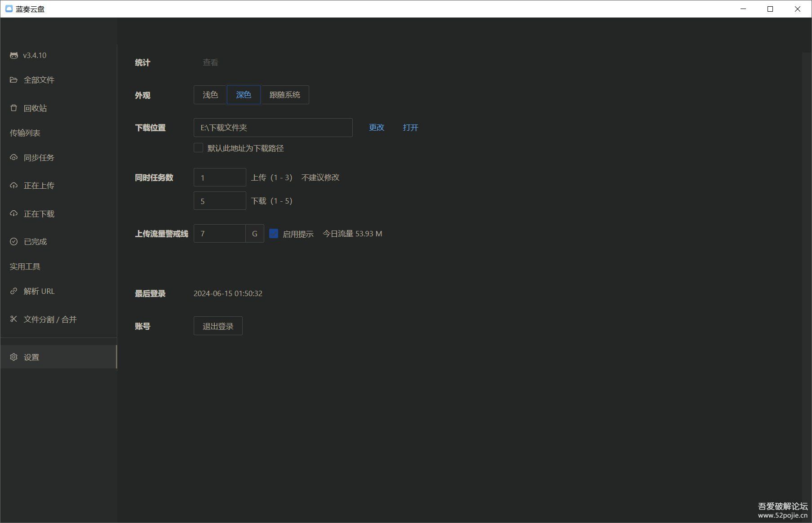Minimize the 蓝奏云盘 window
The width and height of the screenshot is (812, 523).
(x=743, y=9)
